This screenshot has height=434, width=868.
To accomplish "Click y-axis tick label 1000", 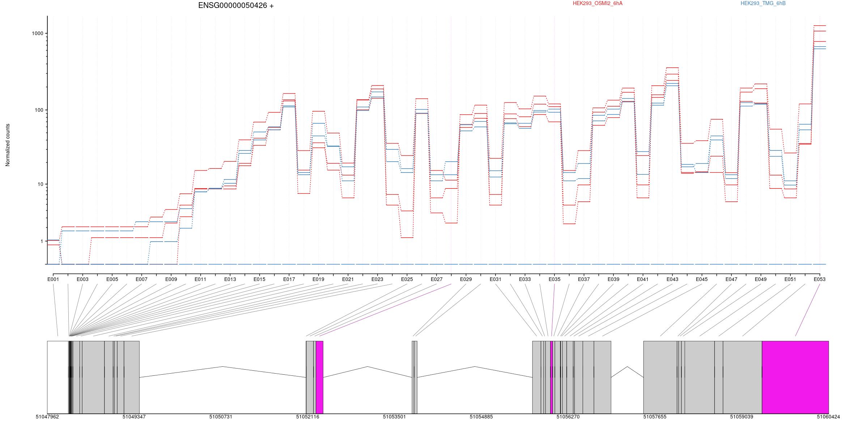I will coord(38,33).
